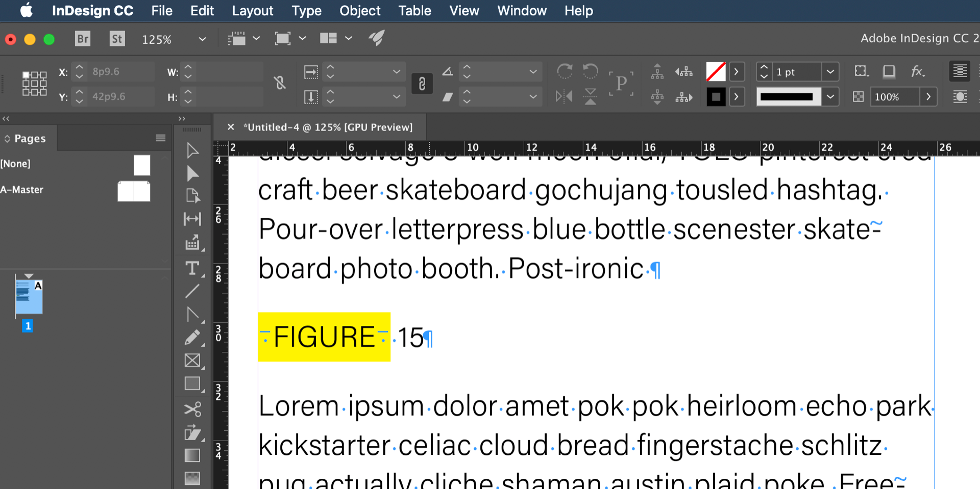Open Adobe Bridge with Br icon
This screenshot has width=980, height=489.
pos(83,39)
